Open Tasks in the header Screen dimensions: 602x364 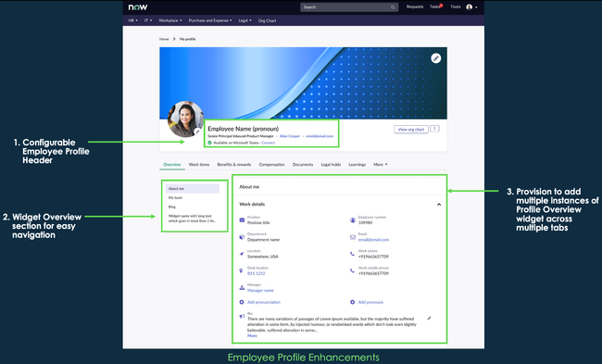pos(436,6)
